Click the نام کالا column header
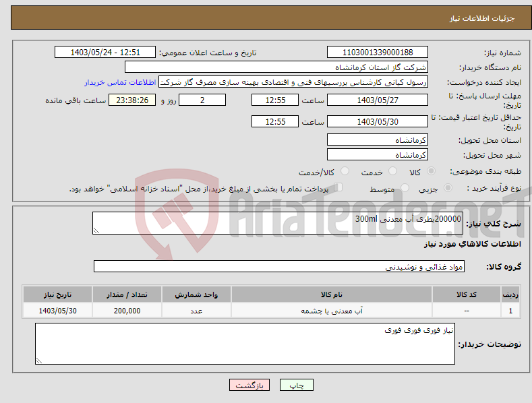The image size is (532, 403). coord(332,294)
